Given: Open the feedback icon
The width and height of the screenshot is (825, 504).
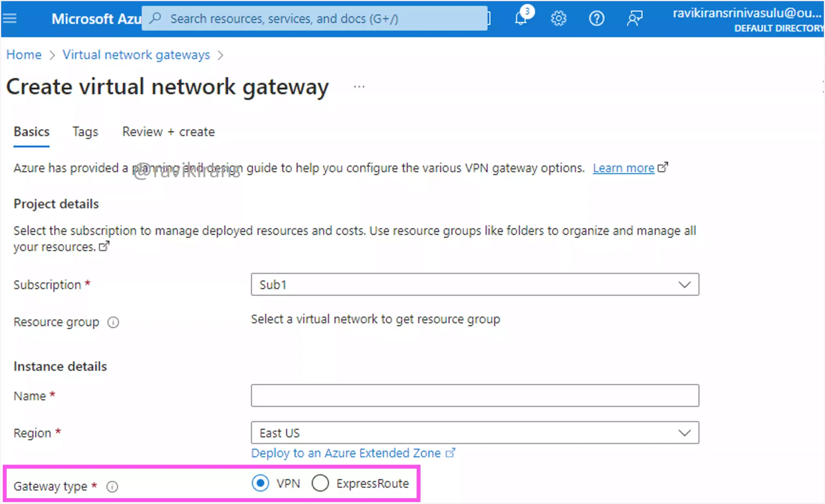Looking at the screenshot, I should [635, 18].
